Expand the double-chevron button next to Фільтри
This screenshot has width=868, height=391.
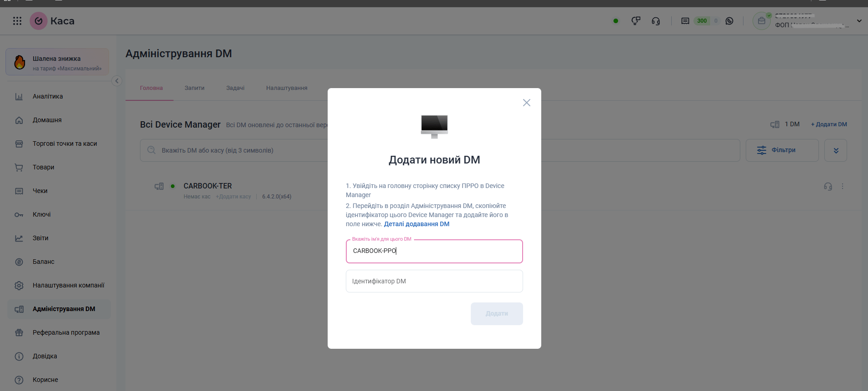[x=836, y=150]
